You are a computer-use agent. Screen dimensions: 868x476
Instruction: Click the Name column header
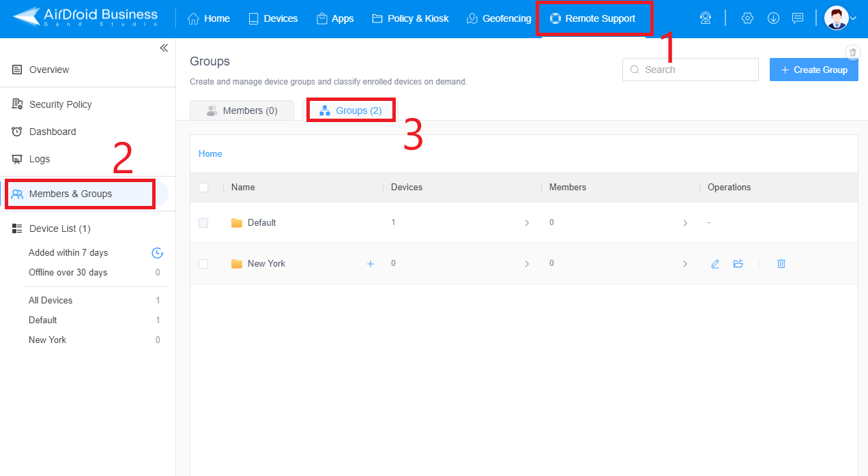pyautogui.click(x=243, y=188)
